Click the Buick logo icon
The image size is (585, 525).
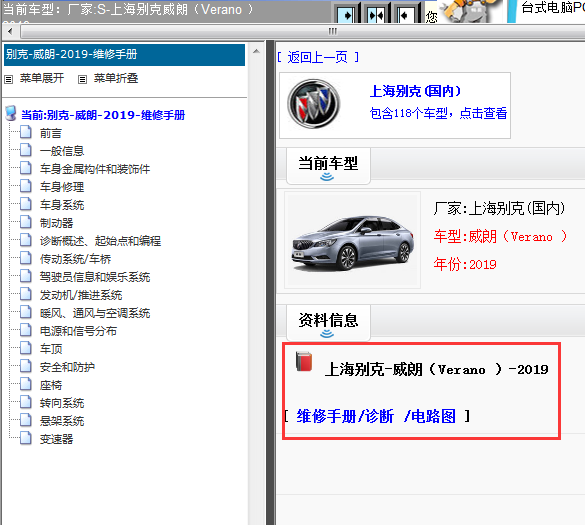point(313,104)
